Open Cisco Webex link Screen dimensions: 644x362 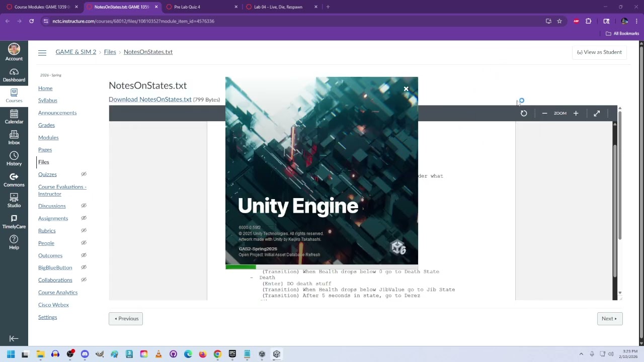tap(53, 305)
